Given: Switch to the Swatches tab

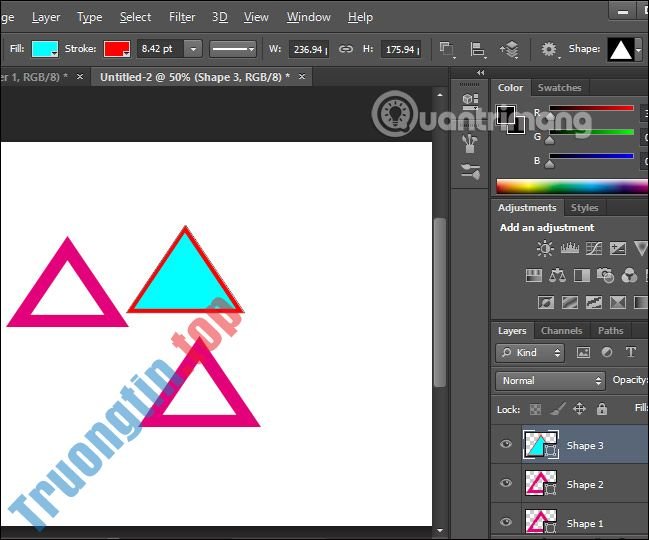Looking at the screenshot, I should click(559, 88).
